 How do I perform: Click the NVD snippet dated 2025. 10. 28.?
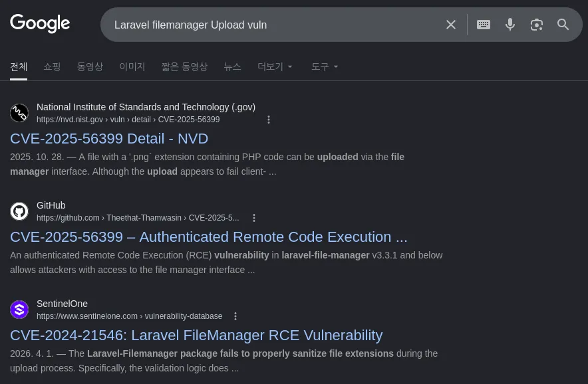[207, 164]
